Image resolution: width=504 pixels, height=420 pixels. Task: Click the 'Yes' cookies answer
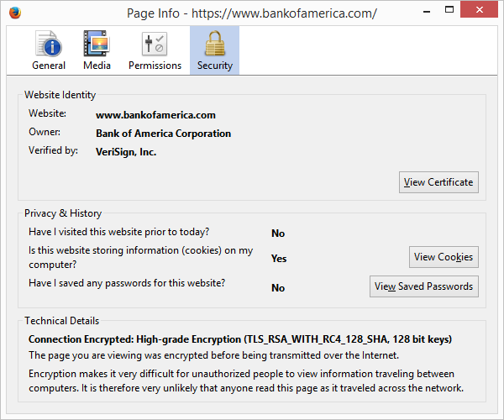point(279,259)
